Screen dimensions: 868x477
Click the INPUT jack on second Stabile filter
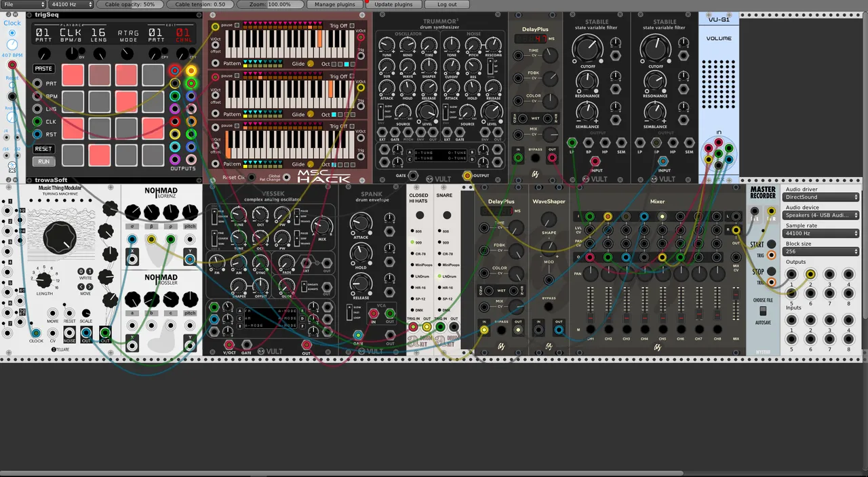point(664,161)
